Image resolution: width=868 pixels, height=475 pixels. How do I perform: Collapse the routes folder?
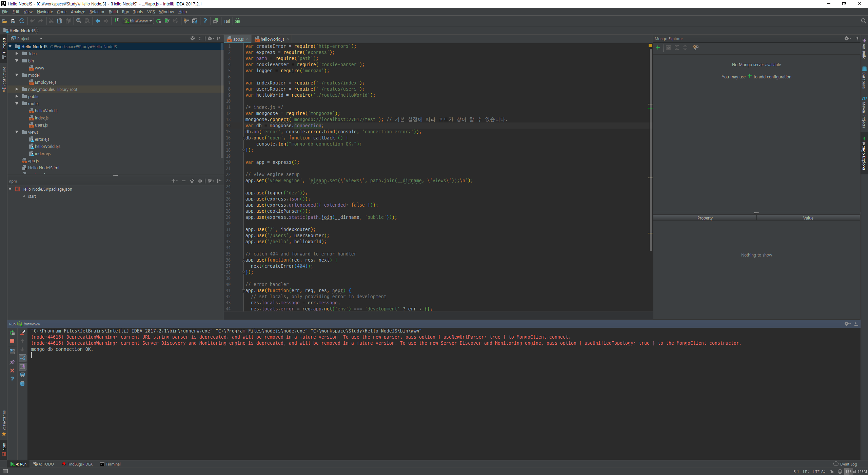click(x=17, y=103)
